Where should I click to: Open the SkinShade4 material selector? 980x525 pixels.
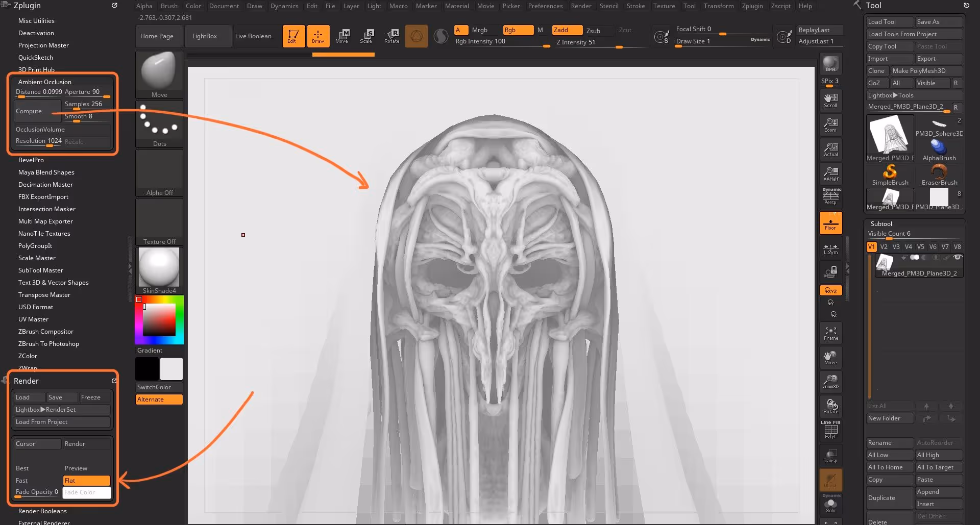coord(159,270)
